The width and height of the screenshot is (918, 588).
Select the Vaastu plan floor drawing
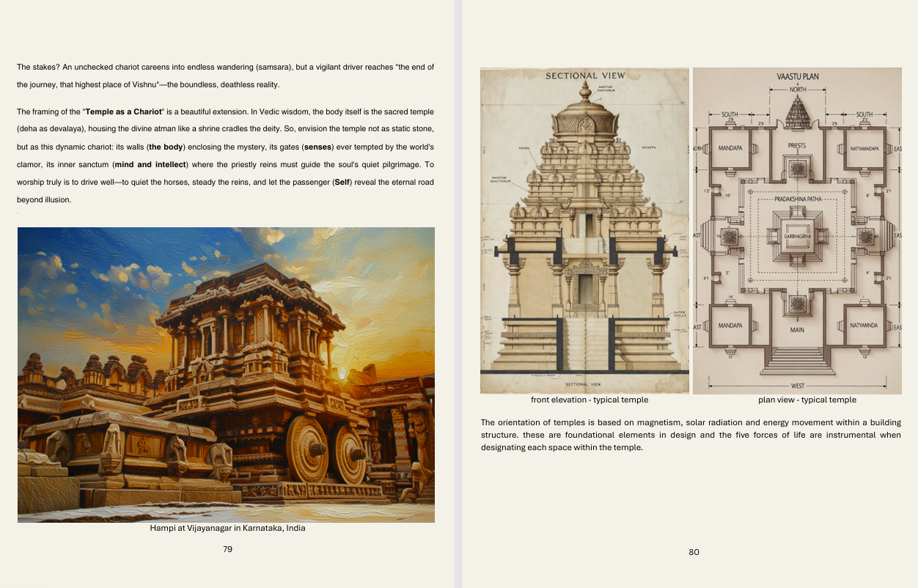pos(797,231)
